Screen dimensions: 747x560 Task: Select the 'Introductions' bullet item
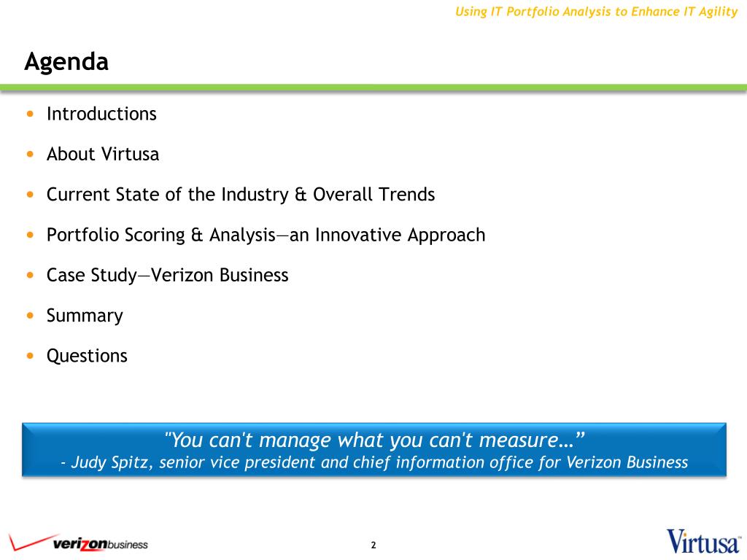point(101,114)
